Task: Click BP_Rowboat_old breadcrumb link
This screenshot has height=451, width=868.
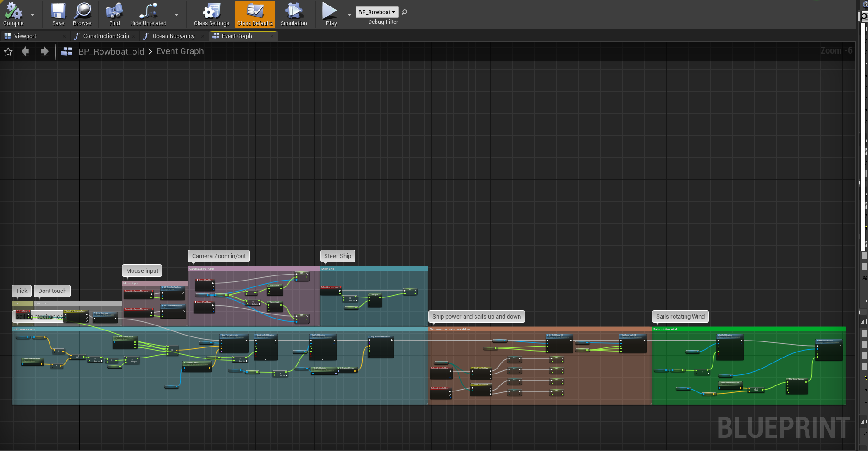Action: click(111, 52)
